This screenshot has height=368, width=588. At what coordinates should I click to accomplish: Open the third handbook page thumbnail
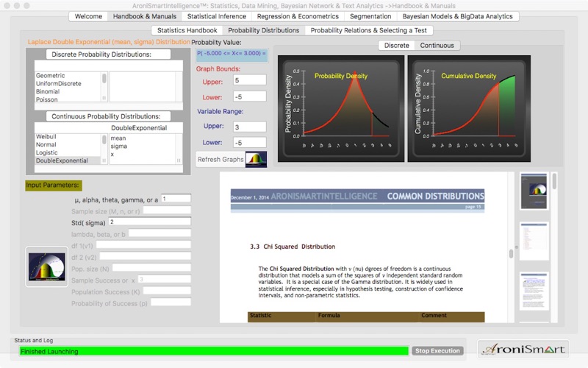[534, 291]
